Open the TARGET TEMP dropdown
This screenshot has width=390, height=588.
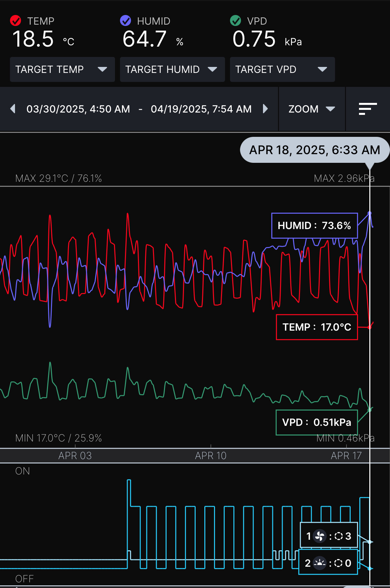62,69
